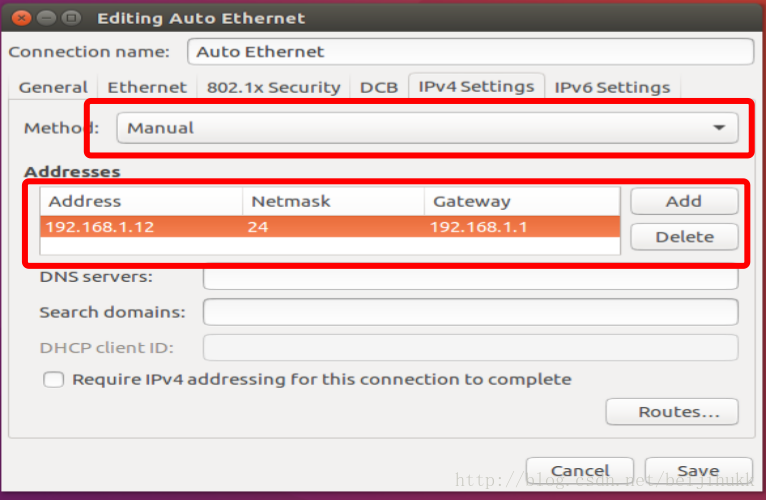Open the Routes… dialog

(672, 412)
